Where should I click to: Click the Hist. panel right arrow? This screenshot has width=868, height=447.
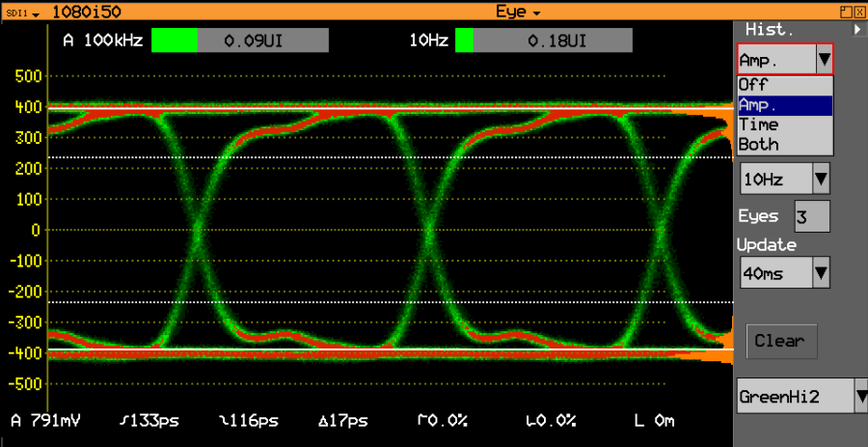point(857,30)
